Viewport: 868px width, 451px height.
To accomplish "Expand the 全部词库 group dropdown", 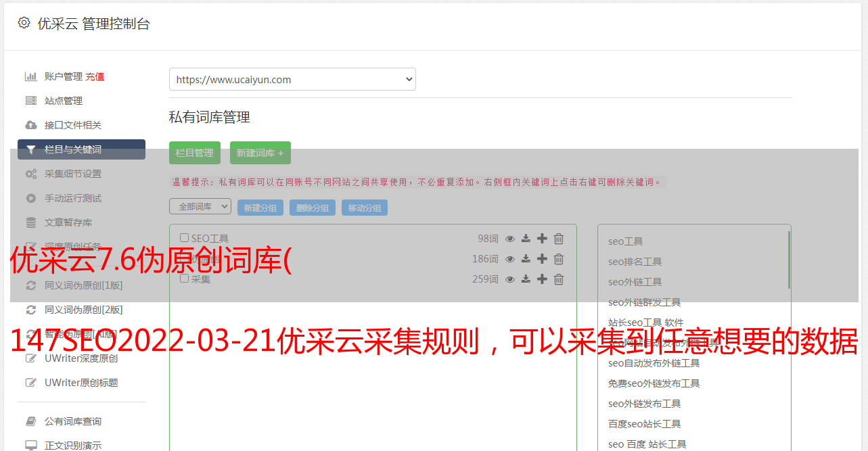I will click(x=200, y=206).
